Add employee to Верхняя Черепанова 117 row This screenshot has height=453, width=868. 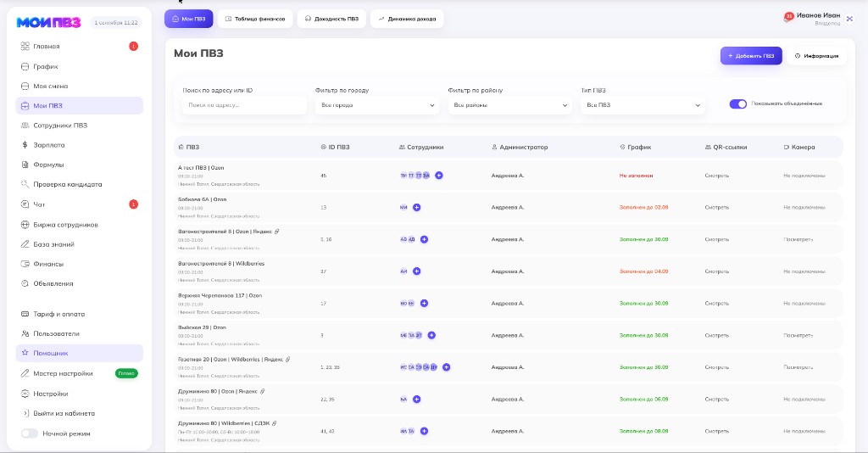tap(424, 304)
